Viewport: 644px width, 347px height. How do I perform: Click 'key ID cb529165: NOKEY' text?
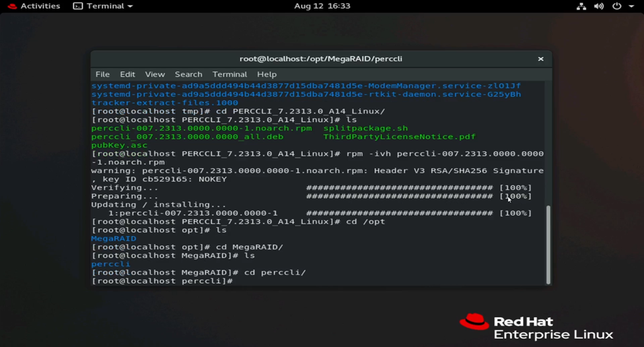click(x=164, y=179)
